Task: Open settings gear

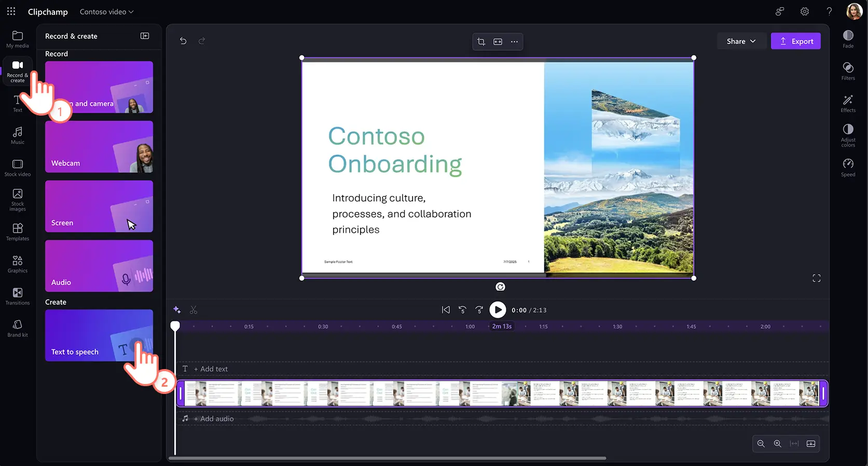Action: pos(805,11)
